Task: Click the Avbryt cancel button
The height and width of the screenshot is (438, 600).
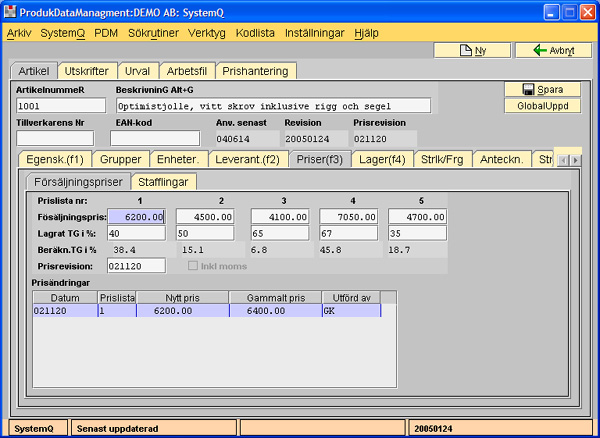Action: pos(553,50)
